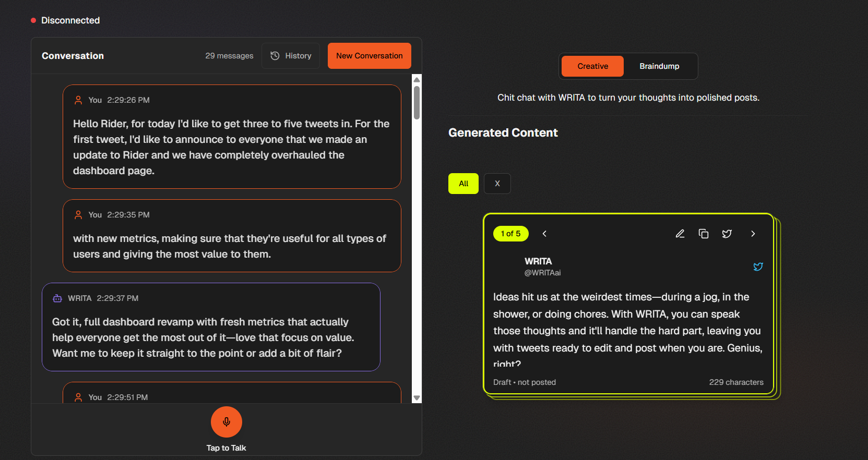The width and height of the screenshot is (868, 460).
Task: Switch to Braindump mode
Action: point(659,66)
